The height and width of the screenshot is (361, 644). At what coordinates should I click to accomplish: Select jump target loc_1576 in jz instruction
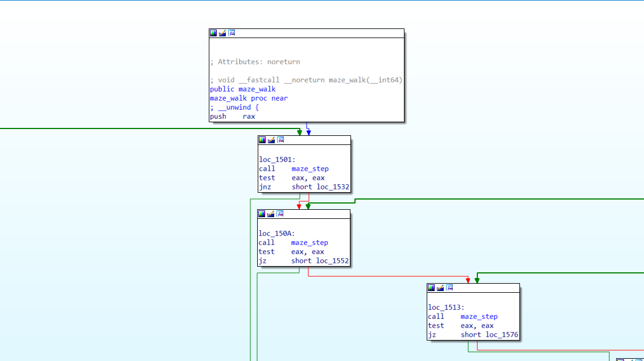pos(502,335)
